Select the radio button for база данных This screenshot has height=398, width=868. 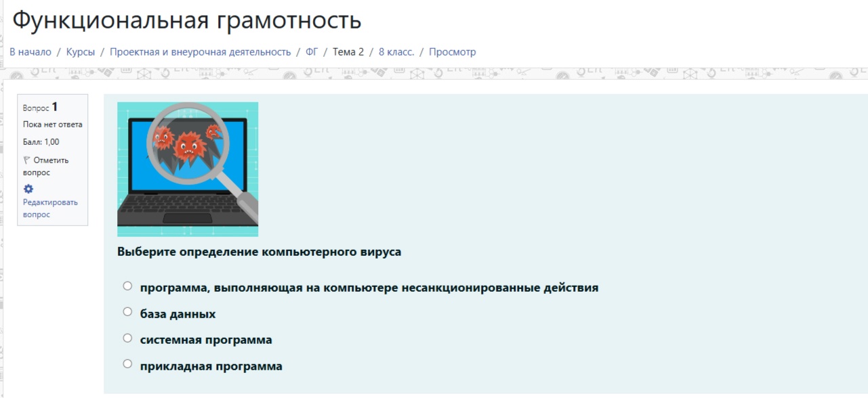127,312
